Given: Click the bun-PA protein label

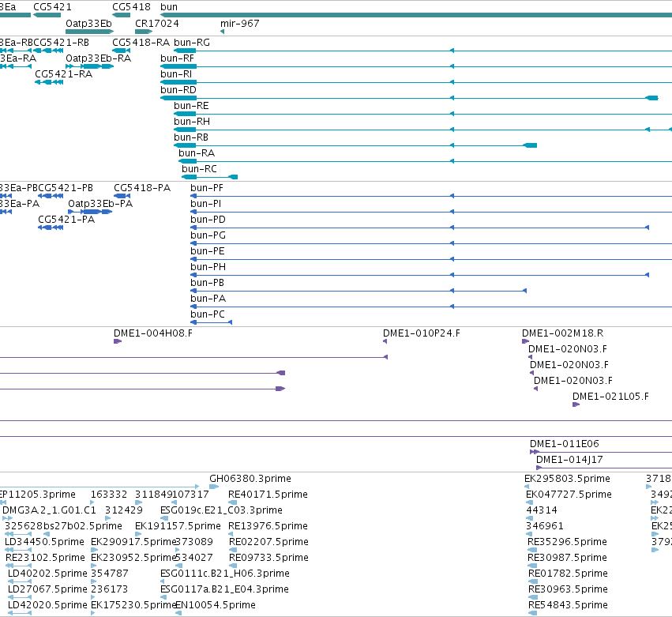Looking at the screenshot, I should point(208,299).
